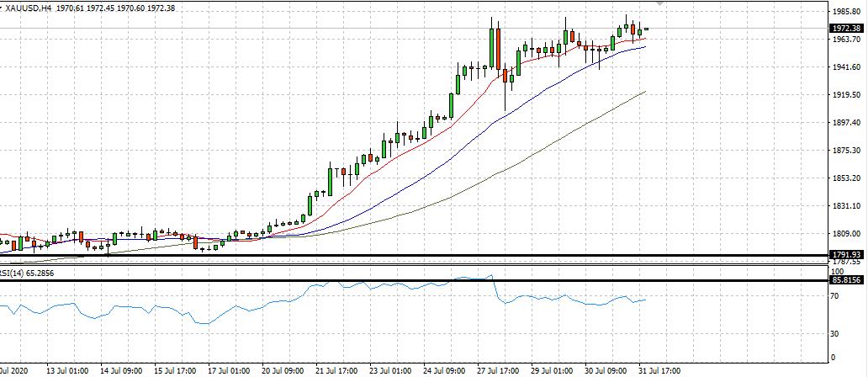Image resolution: width=868 pixels, height=377 pixels.
Task: Click the thick black horizontal support line
Action: pos(336,255)
